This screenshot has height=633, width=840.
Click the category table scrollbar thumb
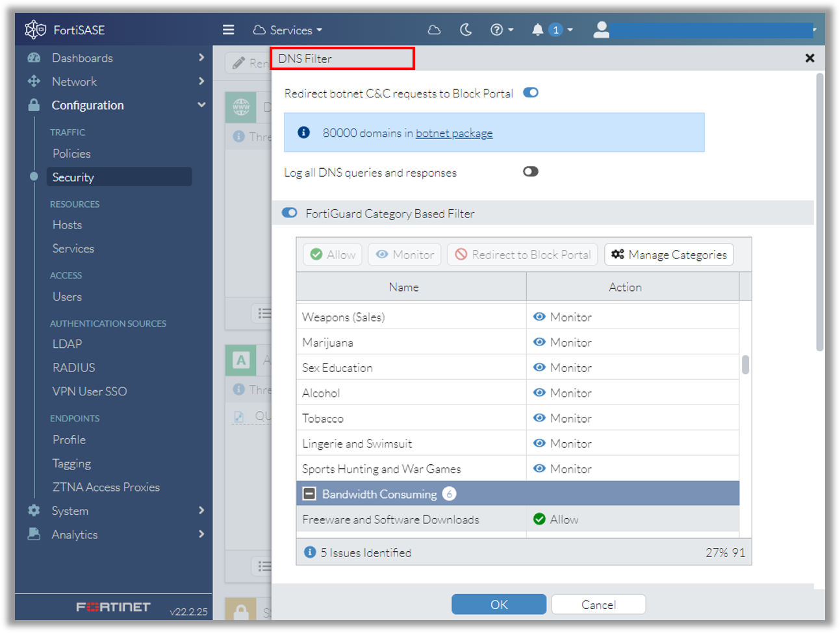[x=745, y=365]
